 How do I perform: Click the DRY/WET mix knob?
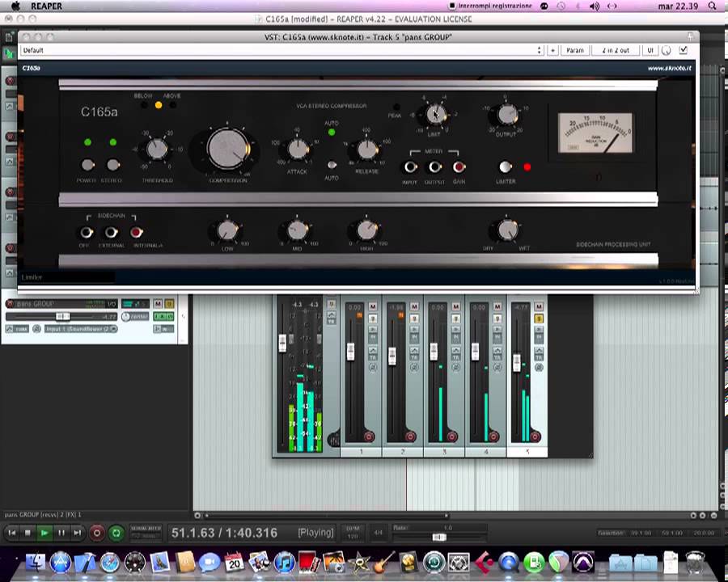pyautogui.click(x=507, y=230)
